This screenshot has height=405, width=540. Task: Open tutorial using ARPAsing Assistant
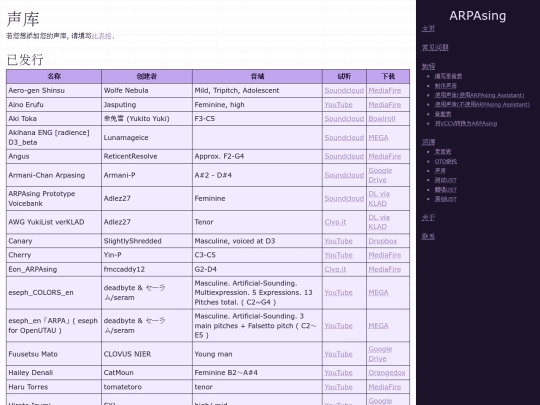[x=479, y=95]
